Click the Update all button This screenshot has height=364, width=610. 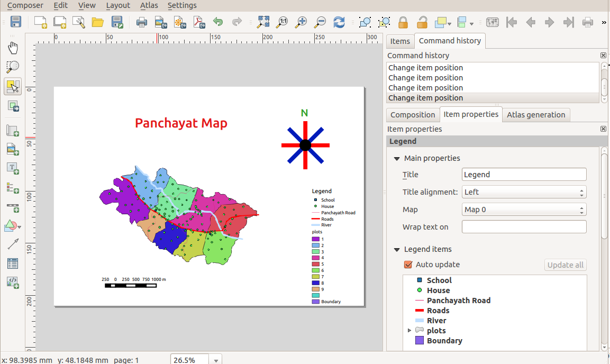565,265
